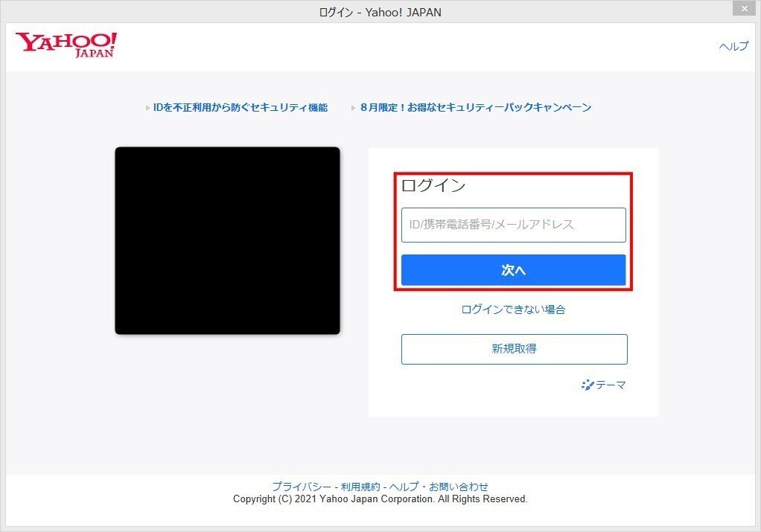
Task: Close the ログイン - Yahoo! JAPAN window
Action: 744,8
